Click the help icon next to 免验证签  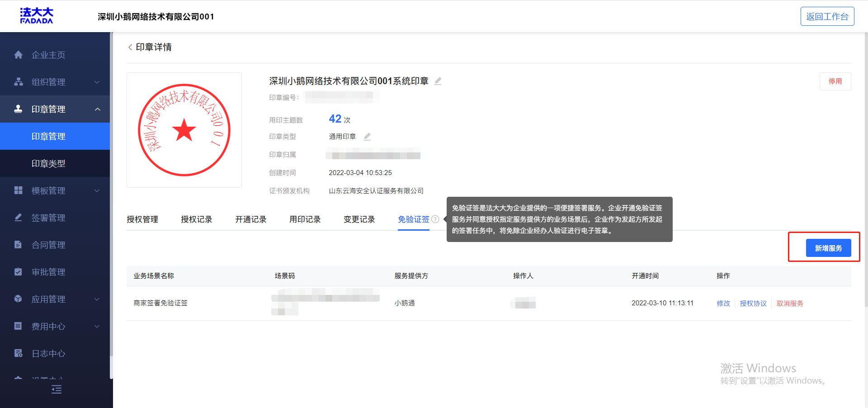(435, 219)
